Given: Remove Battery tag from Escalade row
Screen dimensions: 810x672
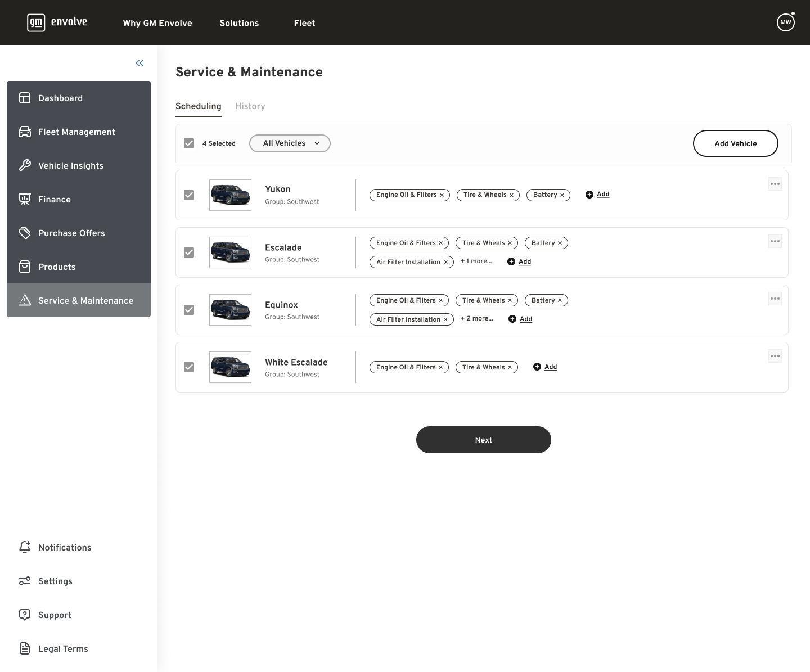Looking at the screenshot, I should (560, 243).
